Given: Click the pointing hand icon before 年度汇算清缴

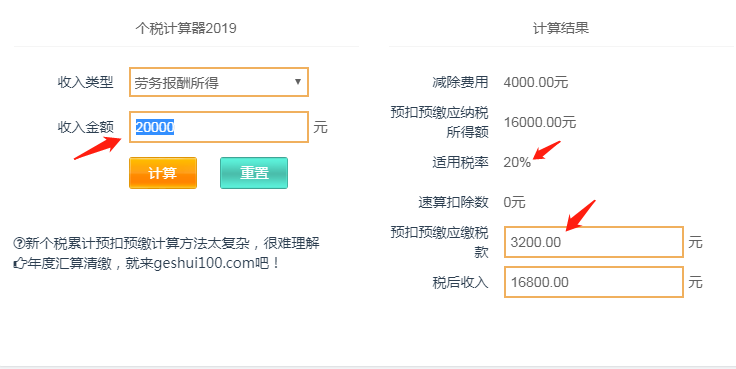Looking at the screenshot, I should (20, 264).
